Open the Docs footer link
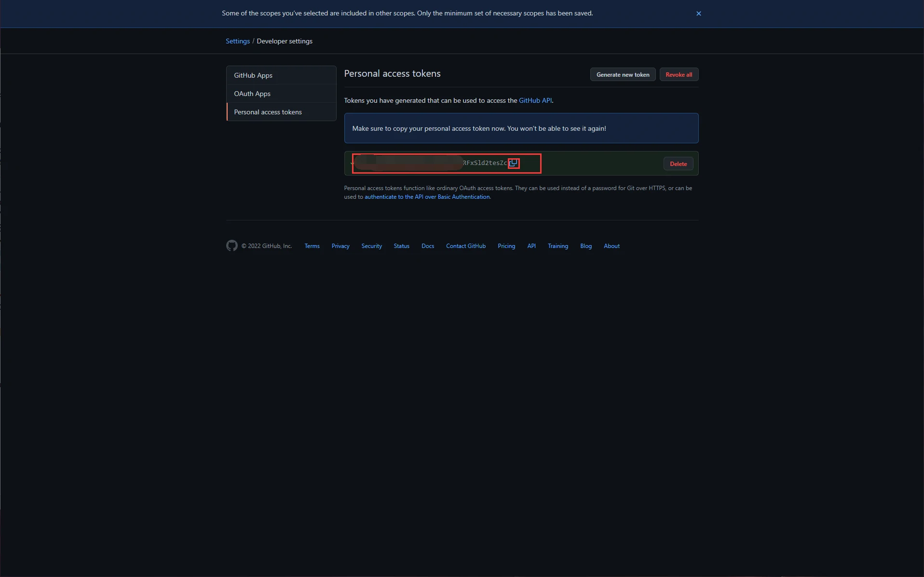Image resolution: width=924 pixels, height=577 pixels. coord(428,246)
